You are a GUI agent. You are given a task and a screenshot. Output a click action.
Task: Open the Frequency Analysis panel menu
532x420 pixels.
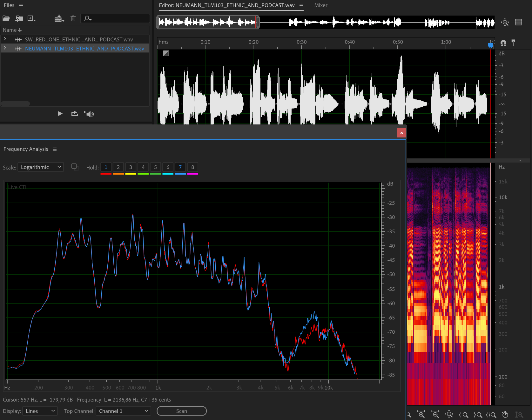(x=55, y=149)
